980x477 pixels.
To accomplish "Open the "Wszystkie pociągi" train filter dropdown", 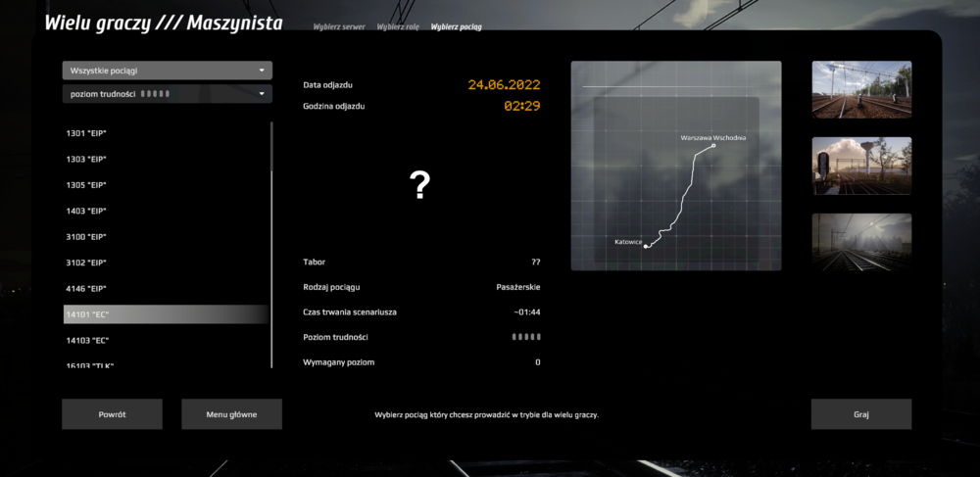I will (167, 71).
